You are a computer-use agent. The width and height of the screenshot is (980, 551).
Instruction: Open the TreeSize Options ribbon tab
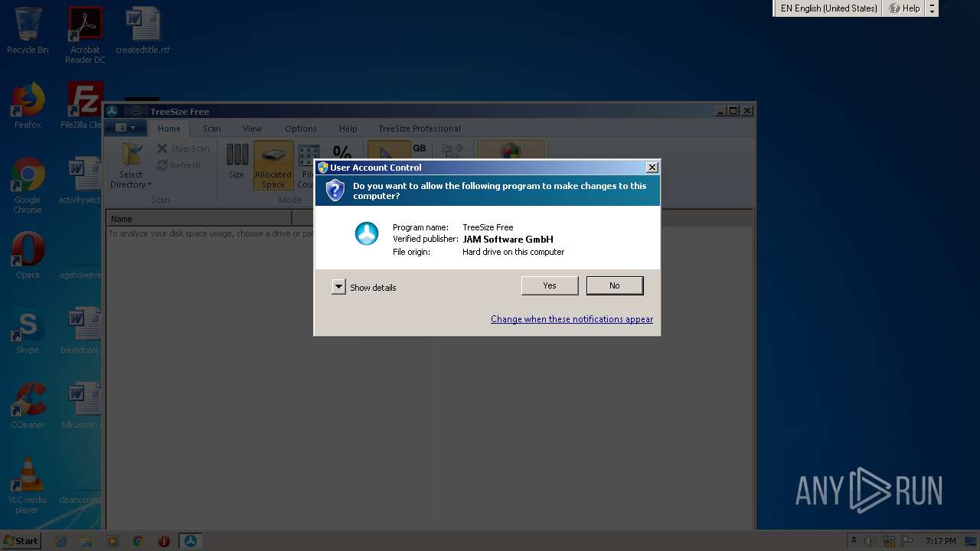(x=301, y=129)
